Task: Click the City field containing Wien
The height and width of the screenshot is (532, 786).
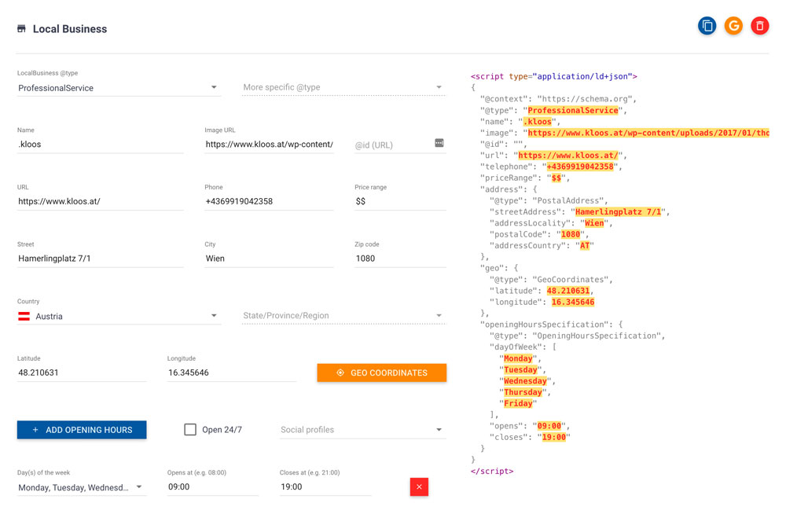Action: (x=269, y=259)
